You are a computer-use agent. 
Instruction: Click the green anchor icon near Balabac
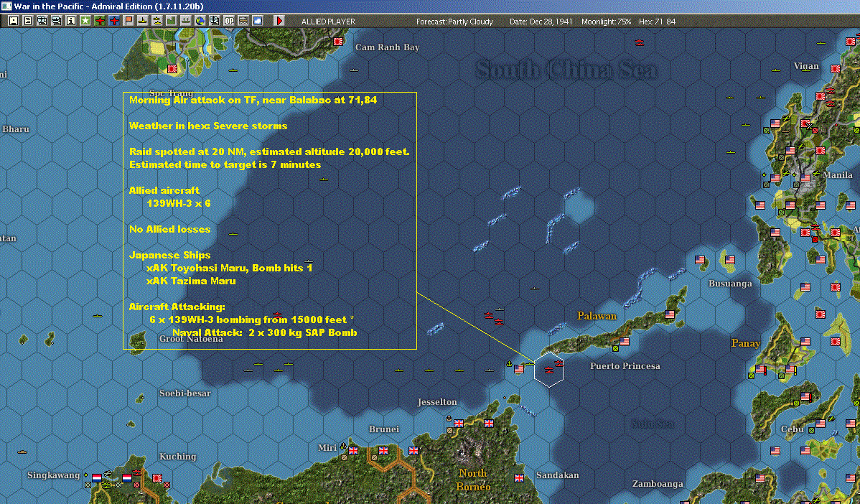[x=509, y=363]
